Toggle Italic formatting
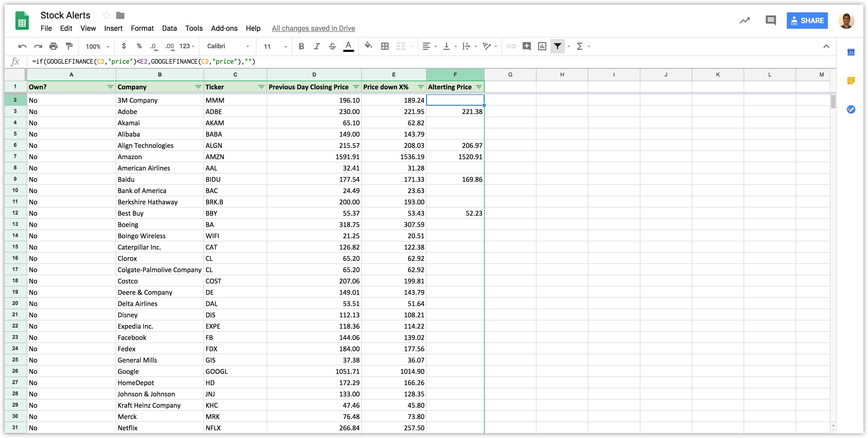 [317, 46]
